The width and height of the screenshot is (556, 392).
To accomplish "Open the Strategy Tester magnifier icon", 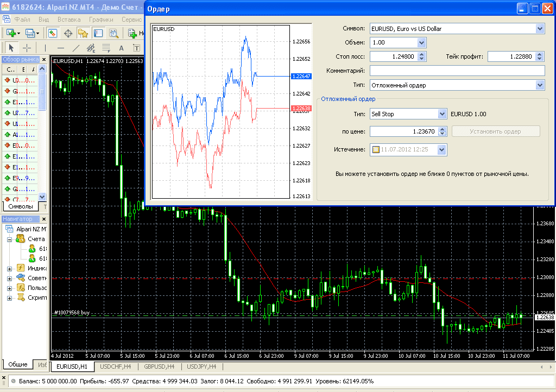I will [x=113, y=33].
